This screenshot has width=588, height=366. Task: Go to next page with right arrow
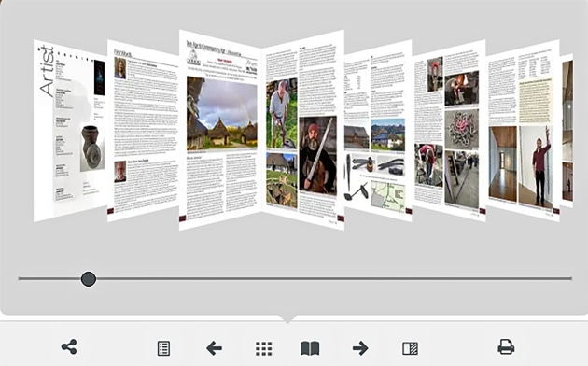click(x=360, y=348)
